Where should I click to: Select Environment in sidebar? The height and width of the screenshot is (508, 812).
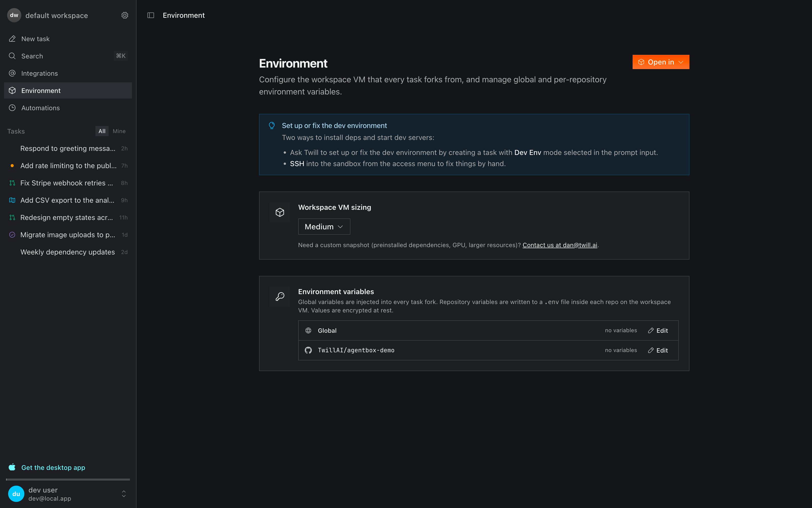(68, 90)
